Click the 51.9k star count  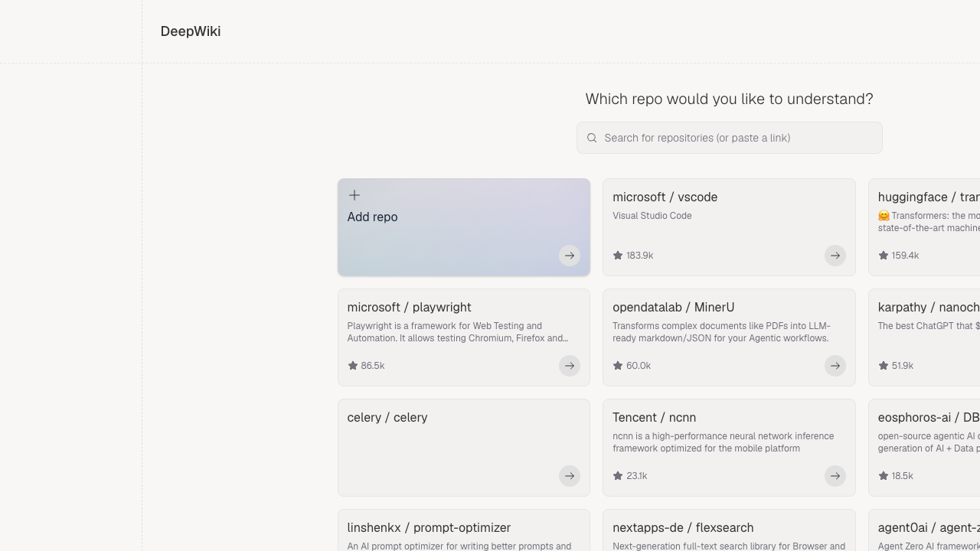click(x=903, y=366)
